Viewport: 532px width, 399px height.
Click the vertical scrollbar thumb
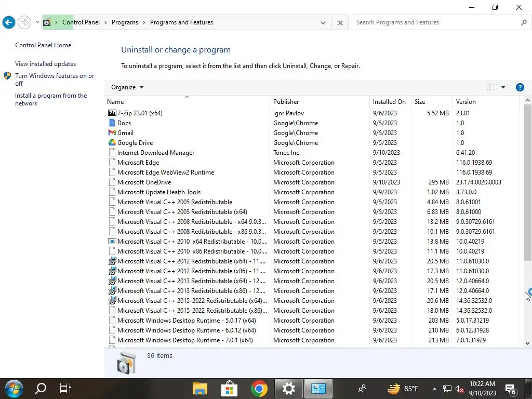(x=527, y=182)
